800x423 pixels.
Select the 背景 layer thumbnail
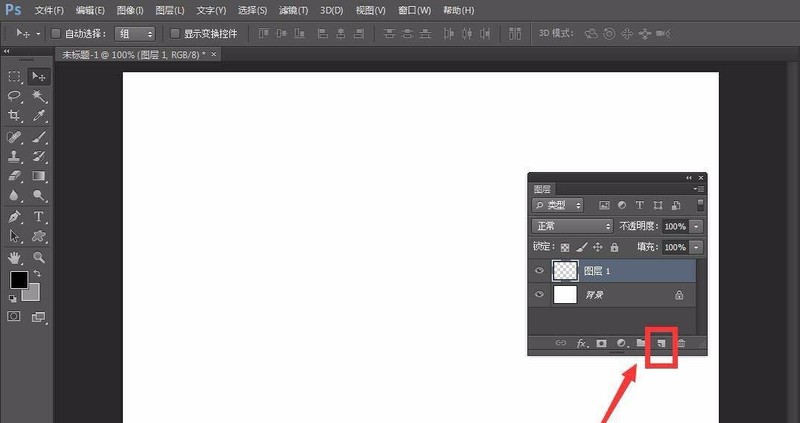point(565,295)
